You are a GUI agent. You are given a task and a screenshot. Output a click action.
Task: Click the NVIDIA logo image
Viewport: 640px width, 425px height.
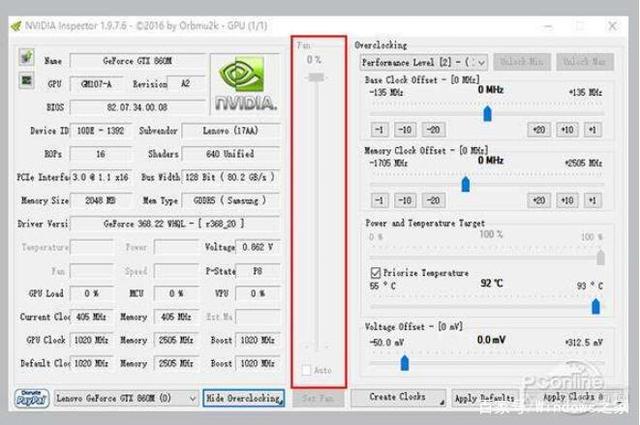point(246,84)
